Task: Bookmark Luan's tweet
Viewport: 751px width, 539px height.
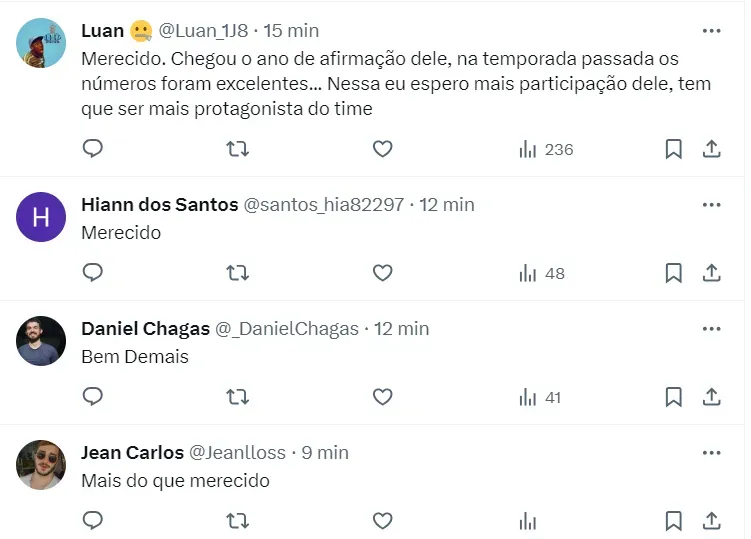Action: click(674, 149)
